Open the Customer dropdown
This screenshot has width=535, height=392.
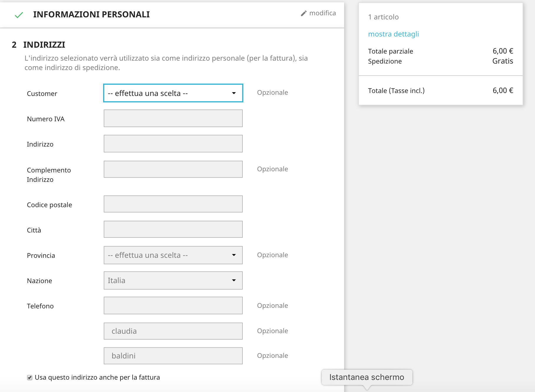click(173, 93)
